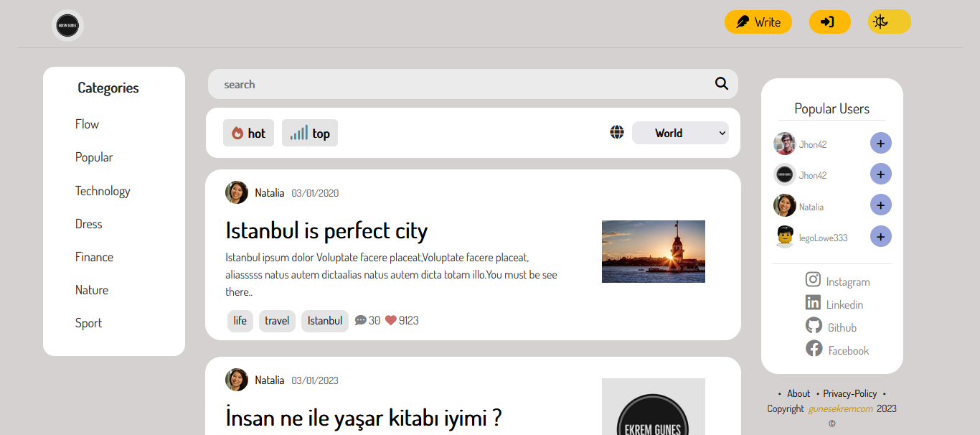Click the Ekrem Gunes post thumbnail

[x=654, y=406]
